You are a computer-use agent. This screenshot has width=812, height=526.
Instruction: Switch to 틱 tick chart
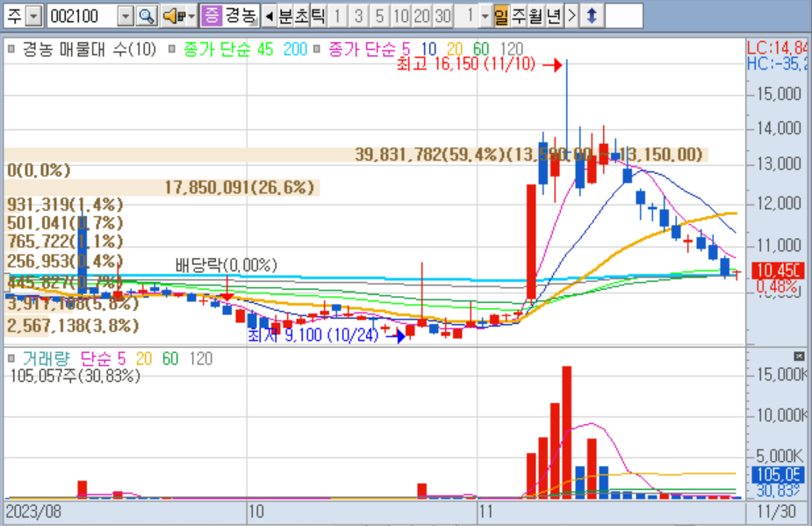pos(318,16)
